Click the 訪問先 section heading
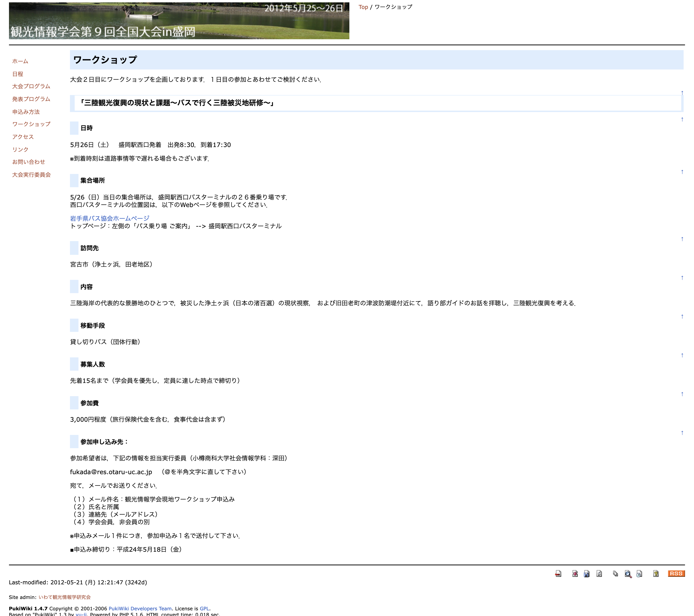694x616 pixels. pyautogui.click(x=89, y=248)
